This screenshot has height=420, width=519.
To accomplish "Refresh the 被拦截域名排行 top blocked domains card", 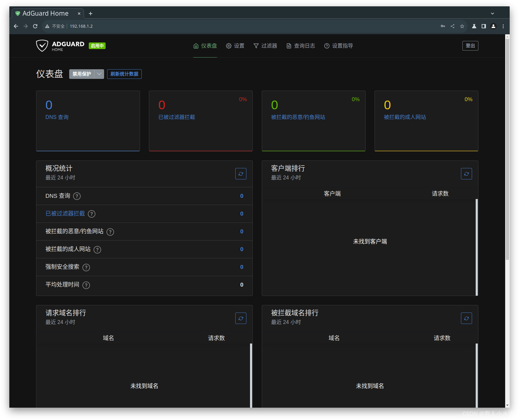I will click(466, 318).
